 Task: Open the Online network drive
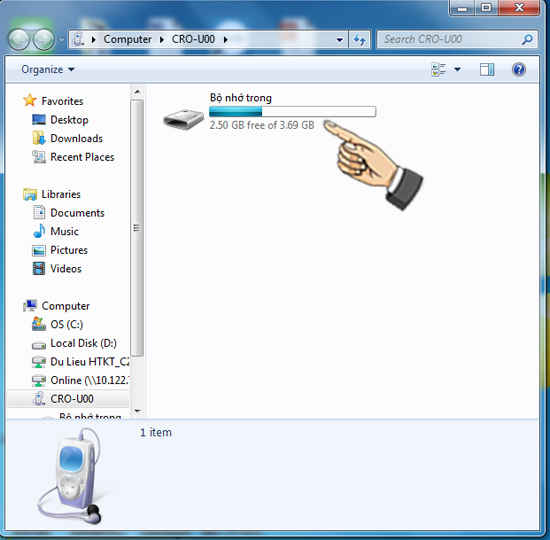pos(89,380)
